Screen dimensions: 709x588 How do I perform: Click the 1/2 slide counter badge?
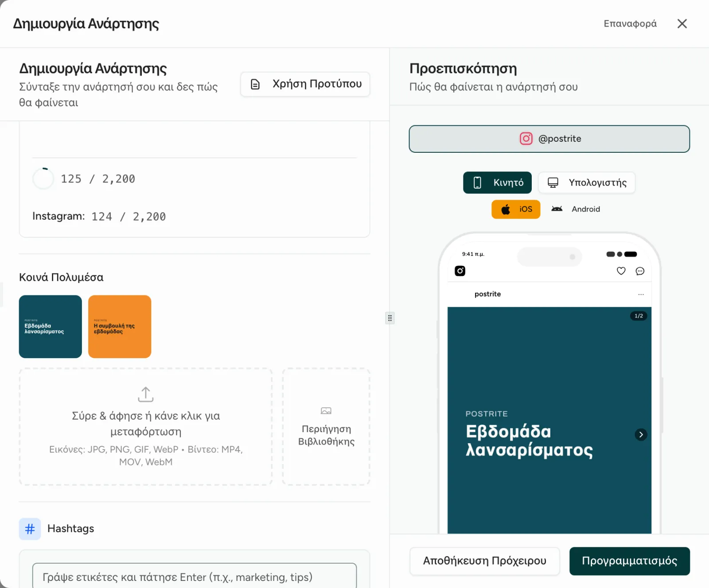(639, 316)
